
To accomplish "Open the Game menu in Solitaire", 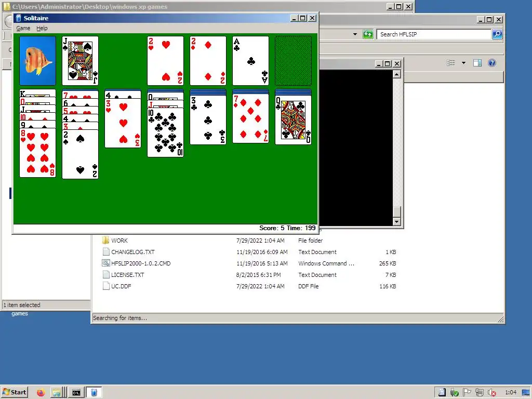I will click(23, 28).
